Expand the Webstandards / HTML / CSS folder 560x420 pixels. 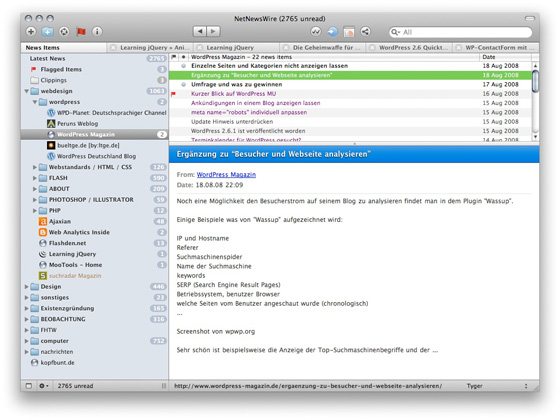coord(35,167)
